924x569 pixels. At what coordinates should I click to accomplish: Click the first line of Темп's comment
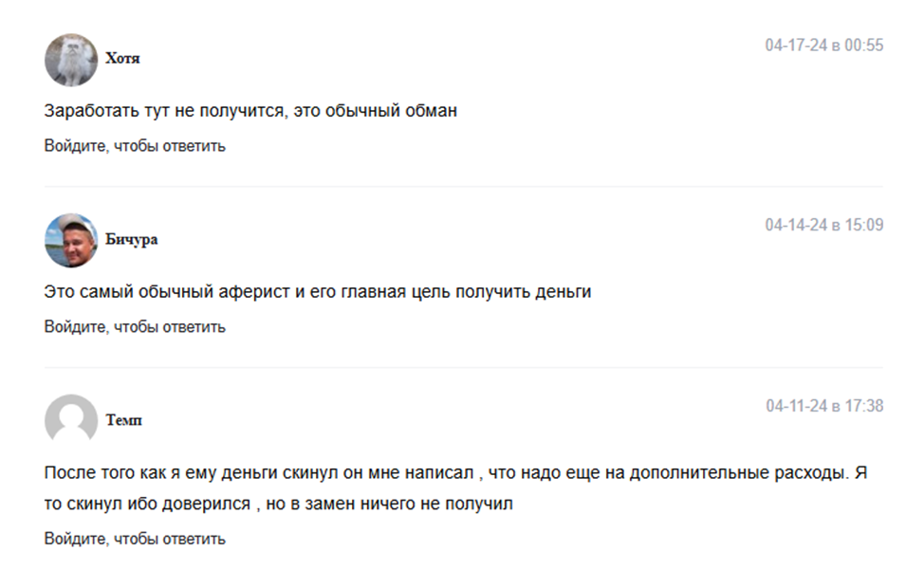455,472
